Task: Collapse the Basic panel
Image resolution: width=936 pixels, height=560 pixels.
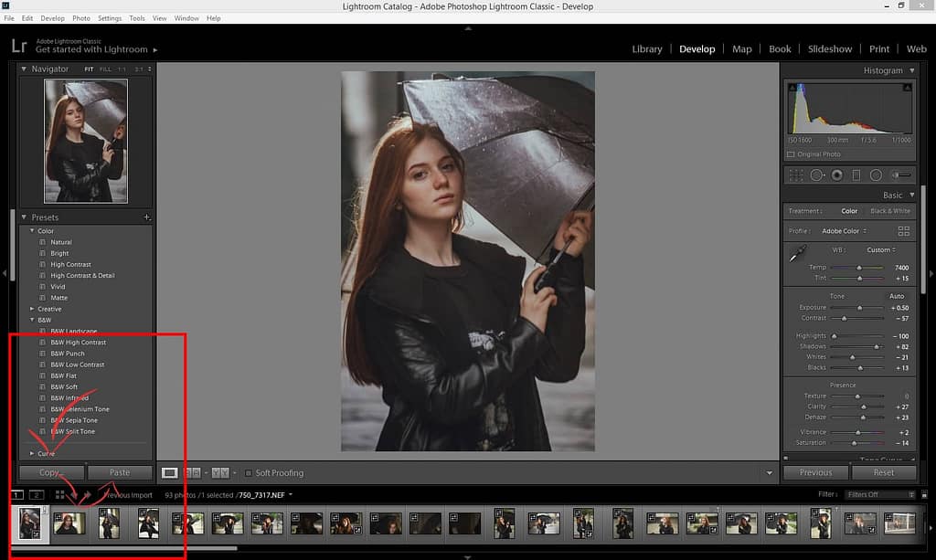Action: point(912,195)
